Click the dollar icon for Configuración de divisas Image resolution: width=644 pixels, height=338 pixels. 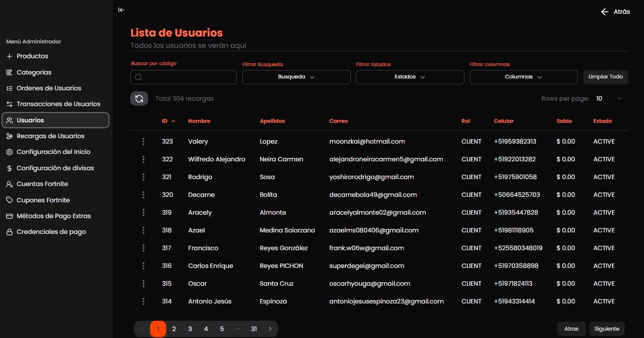click(x=9, y=168)
